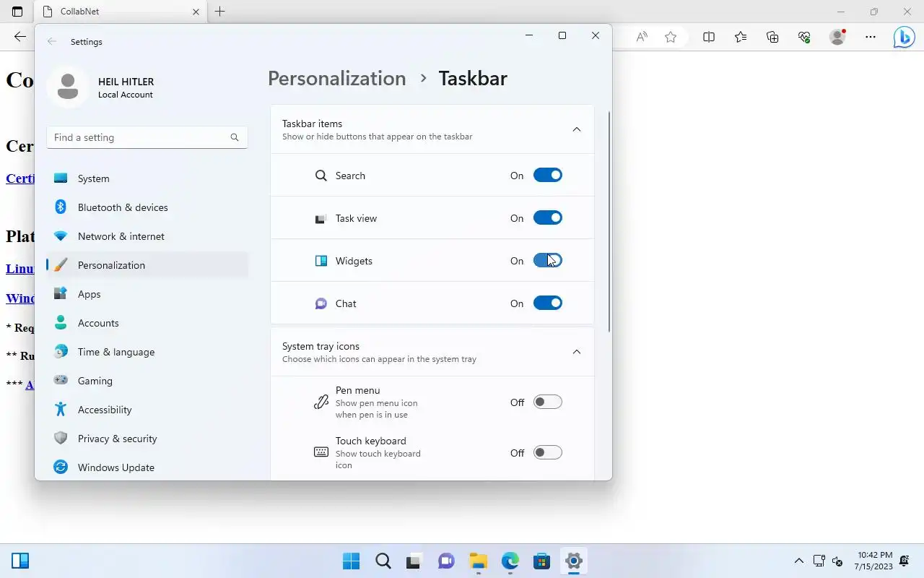Collapse the Taskbar items section chevron
This screenshot has width=924, height=578.
click(x=576, y=129)
